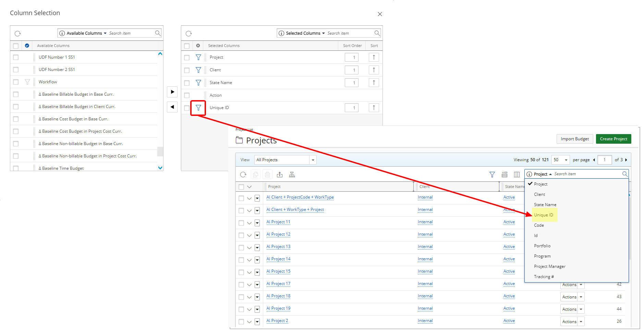The height and width of the screenshot is (333, 644).
Task: Refresh the Available Columns list
Action: (x=18, y=33)
